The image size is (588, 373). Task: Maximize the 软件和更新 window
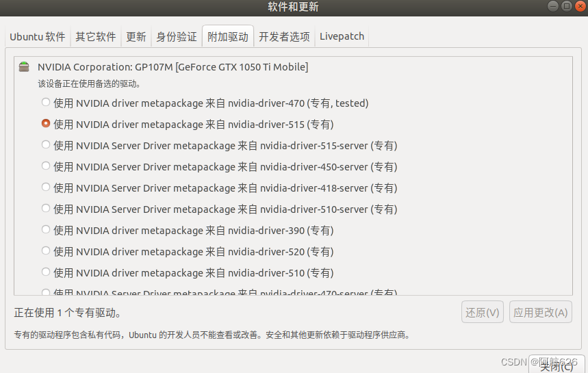[567, 6]
